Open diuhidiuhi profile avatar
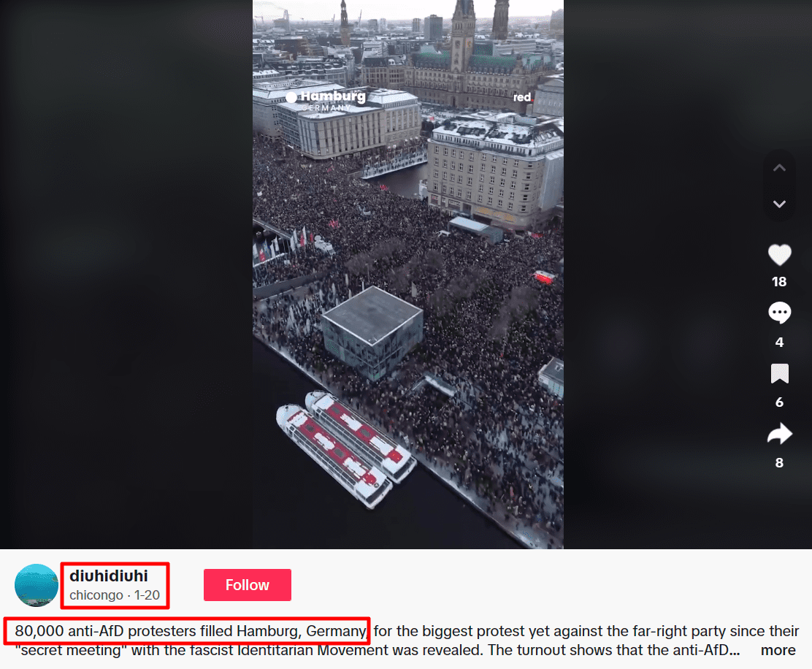812x669 pixels. (37, 585)
